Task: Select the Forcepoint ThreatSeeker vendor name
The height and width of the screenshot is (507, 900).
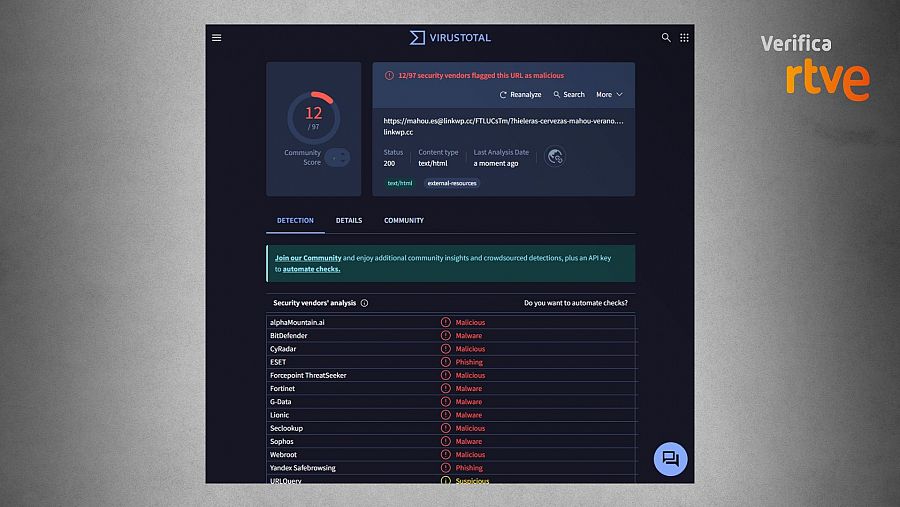Action: click(x=308, y=376)
